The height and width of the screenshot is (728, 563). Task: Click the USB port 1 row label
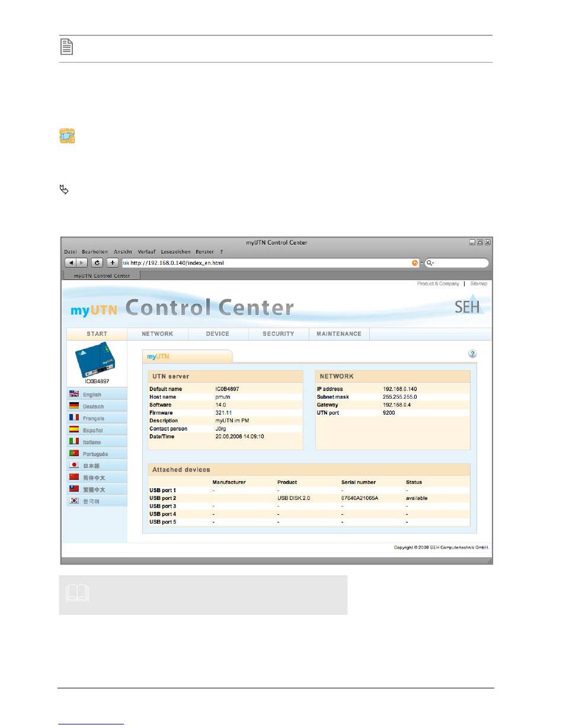point(162,491)
